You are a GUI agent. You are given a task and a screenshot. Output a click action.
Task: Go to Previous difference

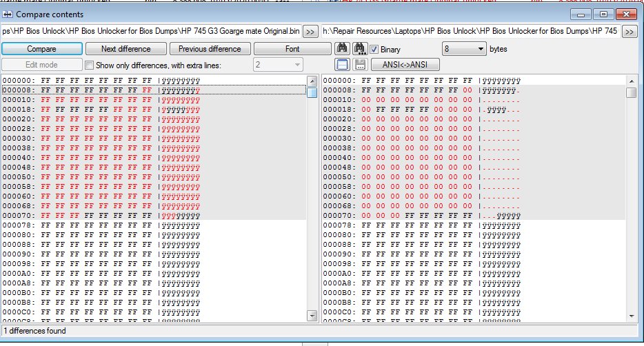[x=210, y=48]
